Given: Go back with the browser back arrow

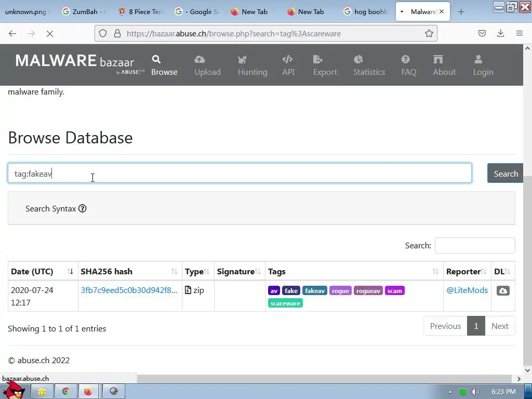Looking at the screenshot, I should coord(12,33).
